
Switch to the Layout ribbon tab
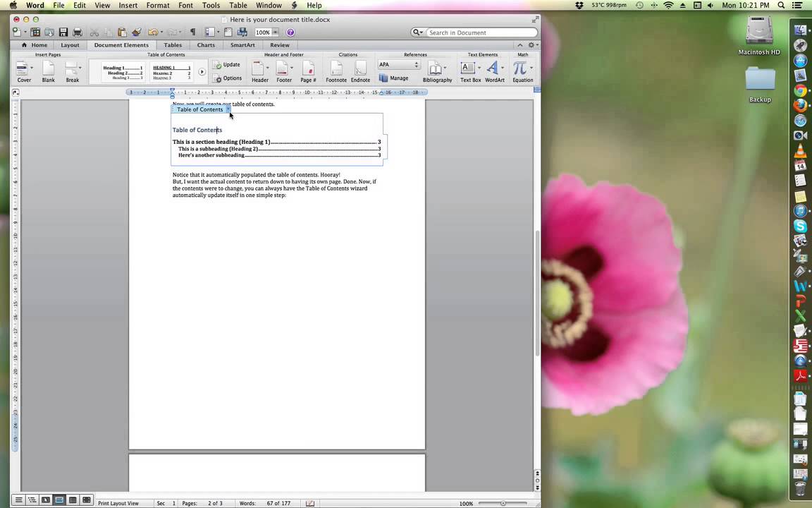coord(70,45)
